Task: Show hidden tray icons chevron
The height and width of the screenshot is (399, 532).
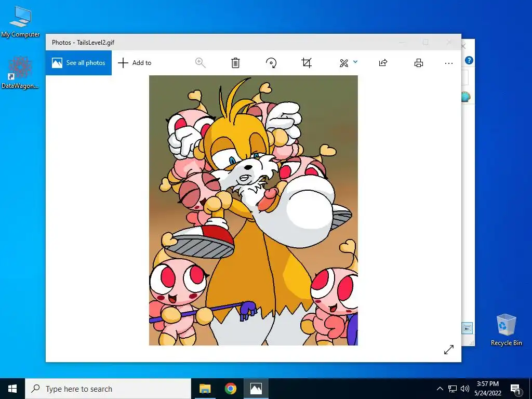Action: [440, 389]
